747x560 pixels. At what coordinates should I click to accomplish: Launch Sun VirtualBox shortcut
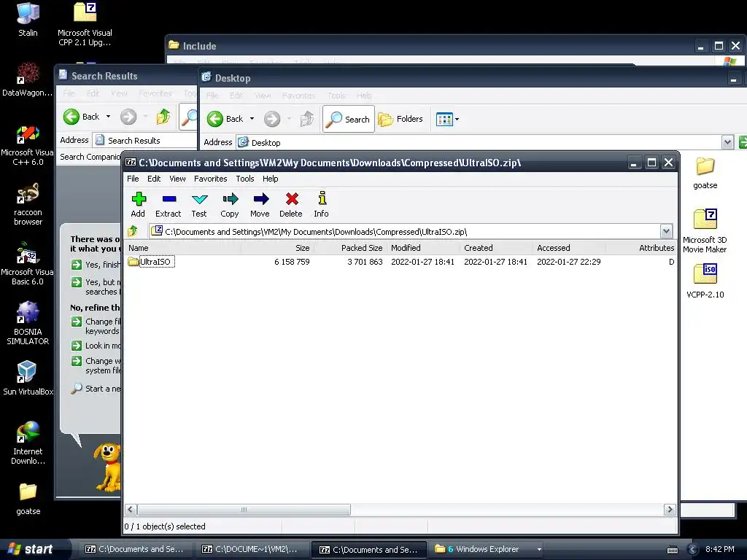click(28, 378)
